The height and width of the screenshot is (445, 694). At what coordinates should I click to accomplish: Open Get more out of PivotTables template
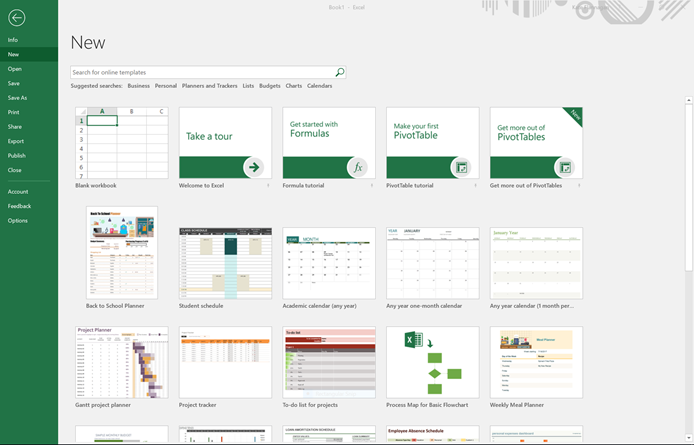pos(536,143)
